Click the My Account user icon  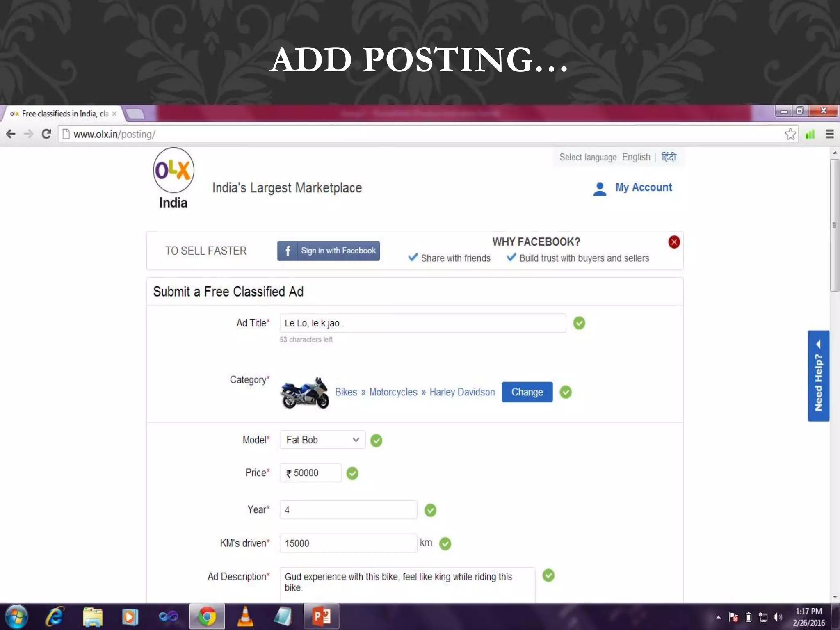tap(599, 188)
